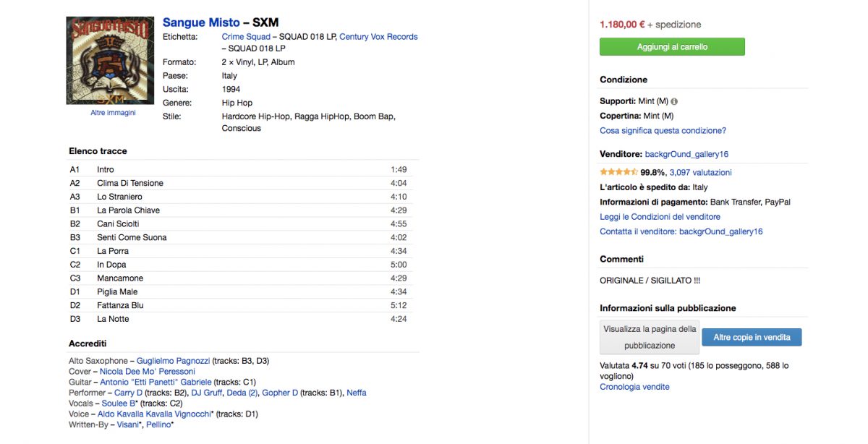Open Guglielmo Pagnozzi credit link
Screen dimensions: 868x444
pos(173,361)
